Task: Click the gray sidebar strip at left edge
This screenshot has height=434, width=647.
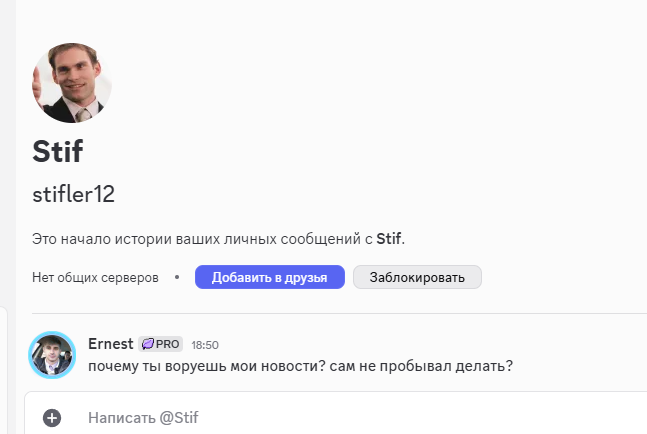Action: tap(8, 153)
